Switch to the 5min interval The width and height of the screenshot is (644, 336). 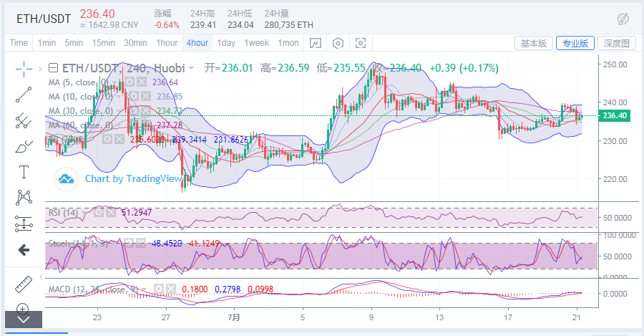(74, 43)
